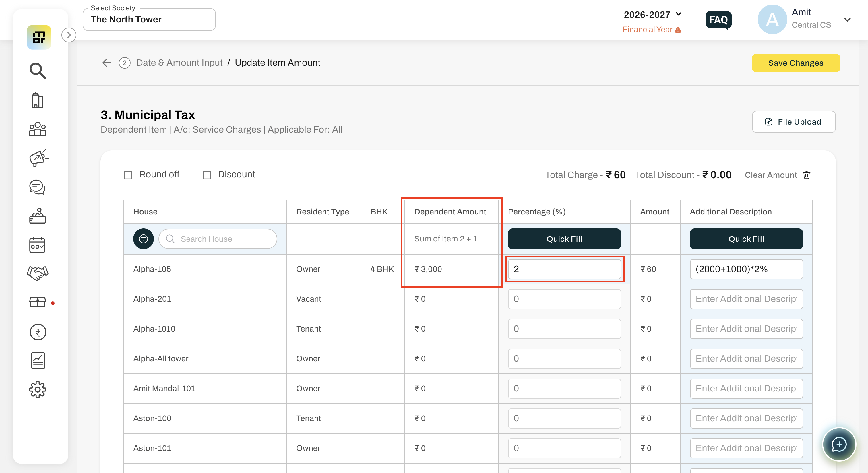
Task: Open the settings gear icon in sidebar
Action: click(37, 390)
